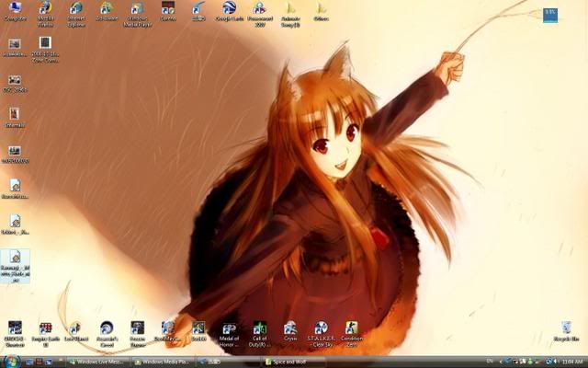The width and height of the screenshot is (588, 368).
Task: Open the Internet Explorer shortcut
Action: coord(75,9)
